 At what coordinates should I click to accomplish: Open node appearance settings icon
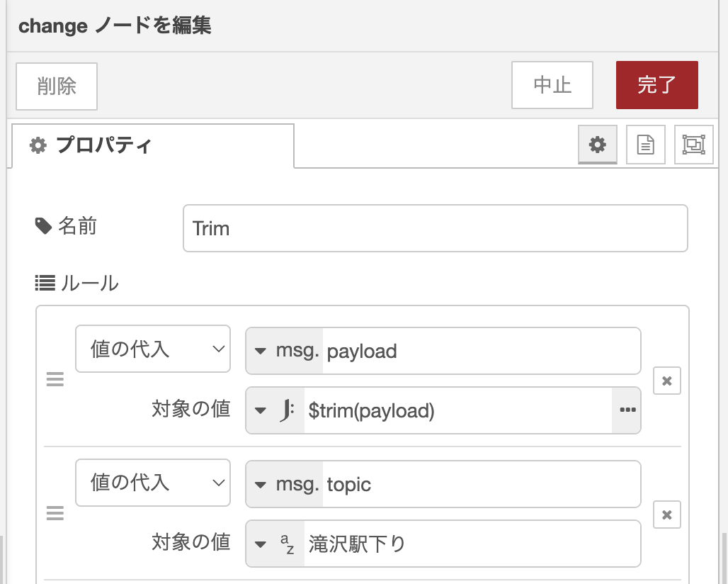(x=693, y=145)
